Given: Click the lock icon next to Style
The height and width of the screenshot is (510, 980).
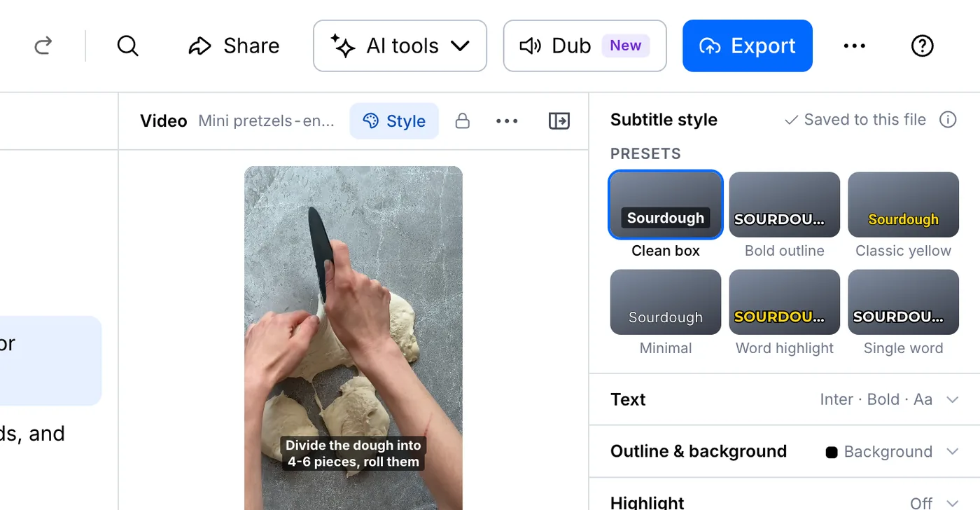Looking at the screenshot, I should 462,121.
